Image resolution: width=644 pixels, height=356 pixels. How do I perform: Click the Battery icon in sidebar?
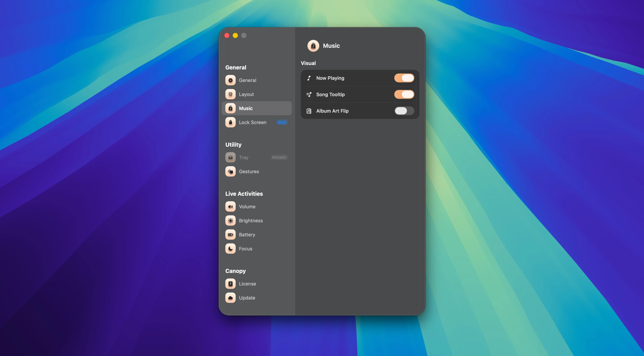point(230,234)
